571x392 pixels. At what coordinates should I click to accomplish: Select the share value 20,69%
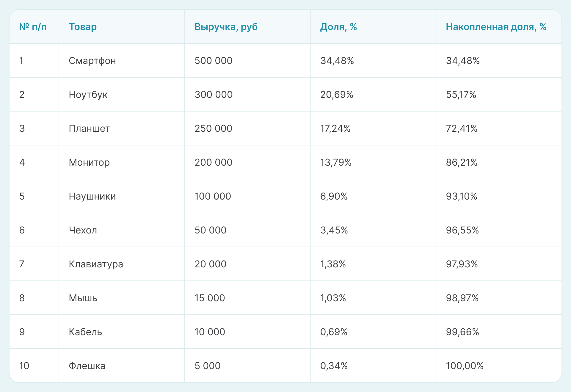pos(337,95)
